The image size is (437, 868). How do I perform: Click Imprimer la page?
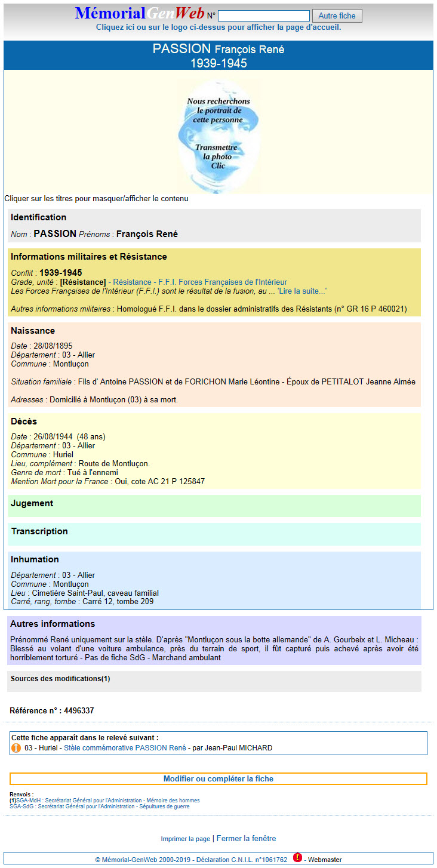pos(185,839)
